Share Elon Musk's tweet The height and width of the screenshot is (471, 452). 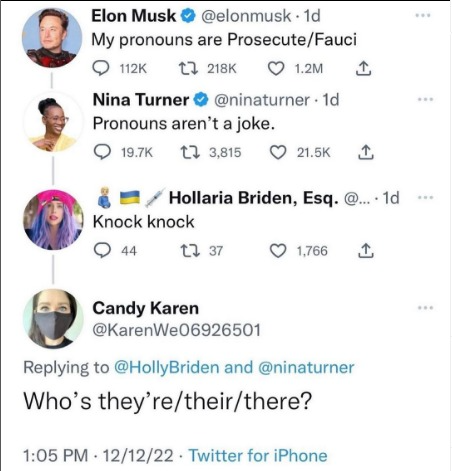point(363,69)
